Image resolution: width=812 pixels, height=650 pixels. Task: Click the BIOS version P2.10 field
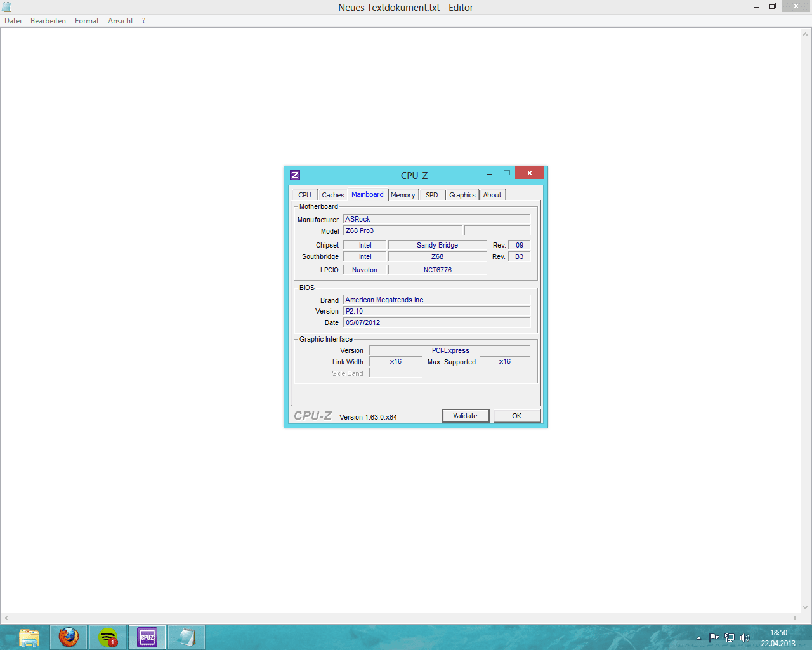pyautogui.click(x=436, y=311)
